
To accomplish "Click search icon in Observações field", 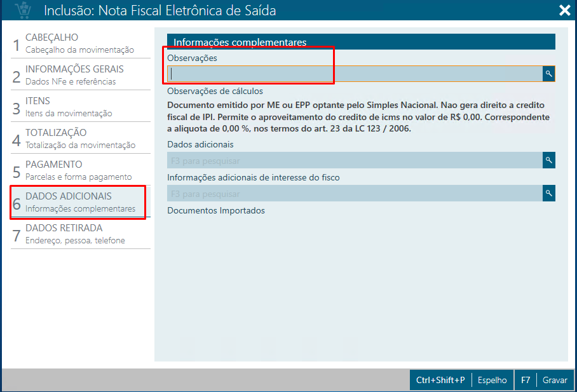I will [x=548, y=74].
